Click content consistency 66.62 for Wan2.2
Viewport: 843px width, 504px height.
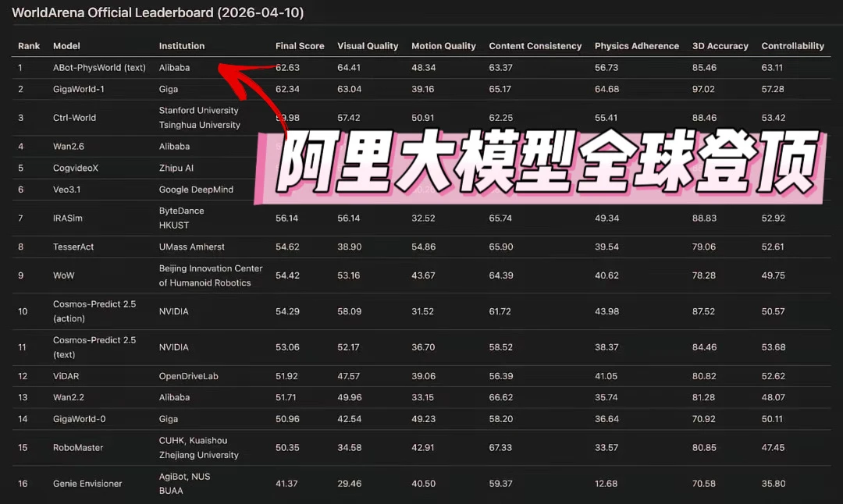[500, 398]
